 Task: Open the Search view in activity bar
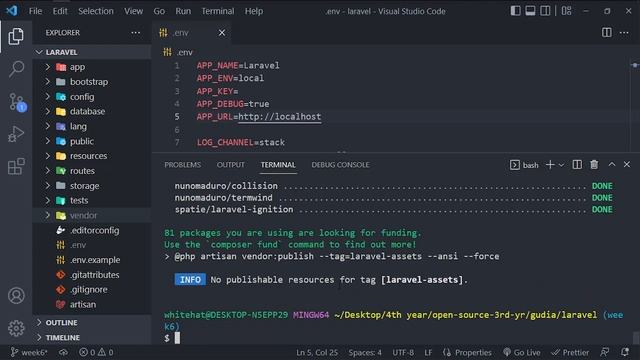[16, 69]
